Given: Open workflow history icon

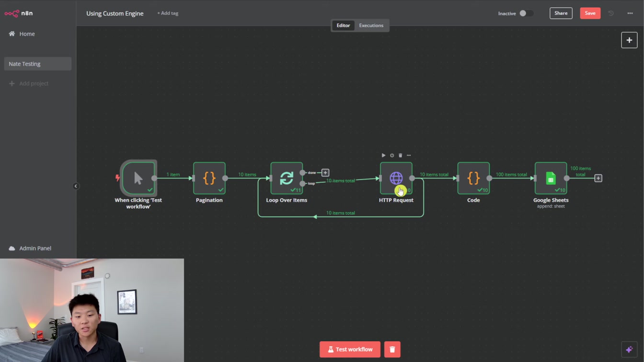Looking at the screenshot, I should tap(611, 13).
